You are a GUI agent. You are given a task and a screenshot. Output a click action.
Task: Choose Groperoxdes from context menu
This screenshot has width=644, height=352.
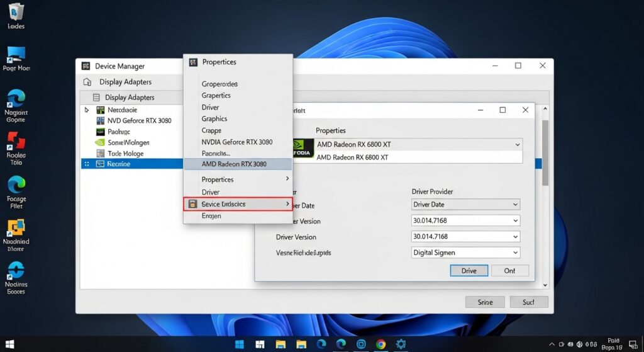pos(219,84)
